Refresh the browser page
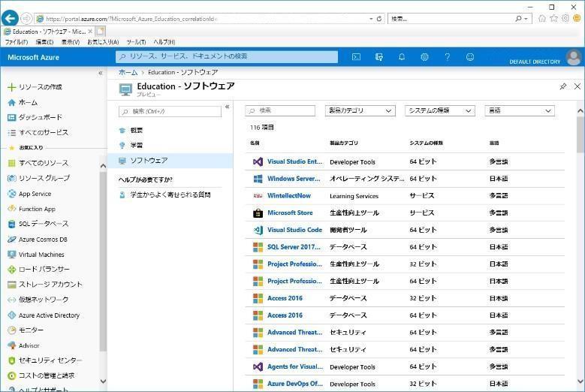The width and height of the screenshot is (585, 392). point(379,19)
